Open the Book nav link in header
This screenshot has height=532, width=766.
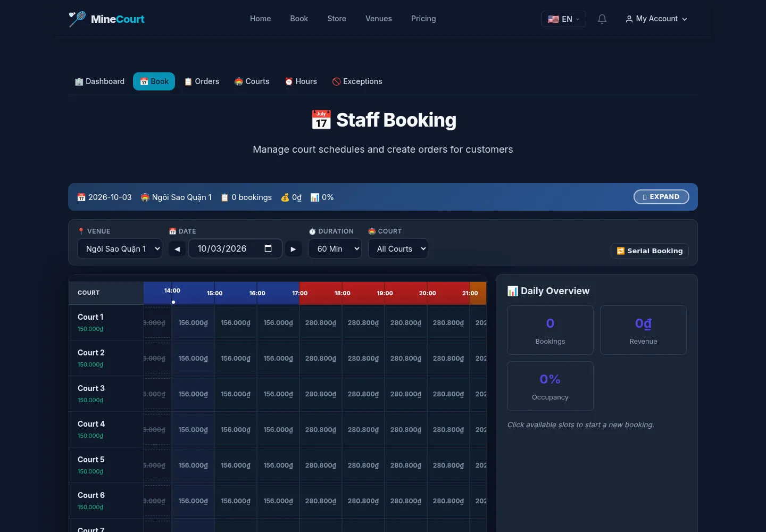pyautogui.click(x=299, y=19)
